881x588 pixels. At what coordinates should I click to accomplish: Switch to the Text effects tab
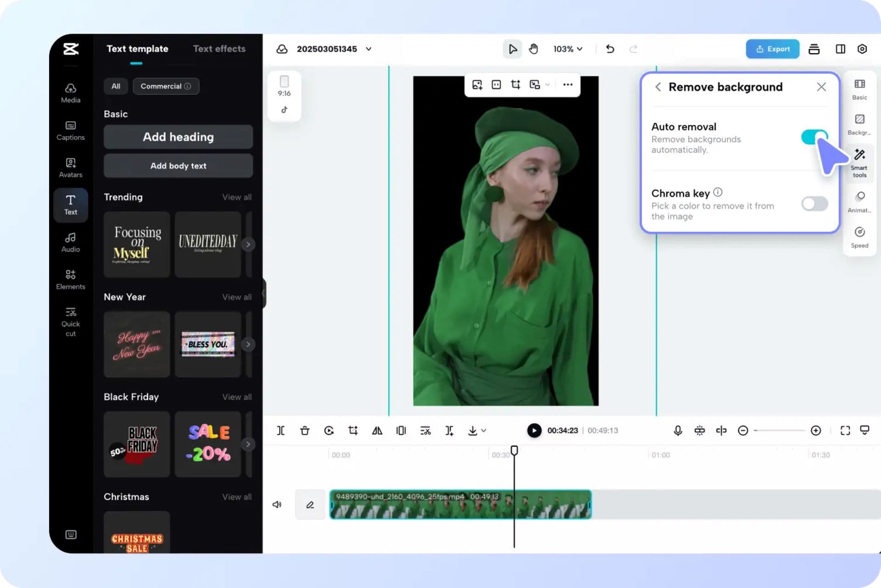[x=219, y=49]
